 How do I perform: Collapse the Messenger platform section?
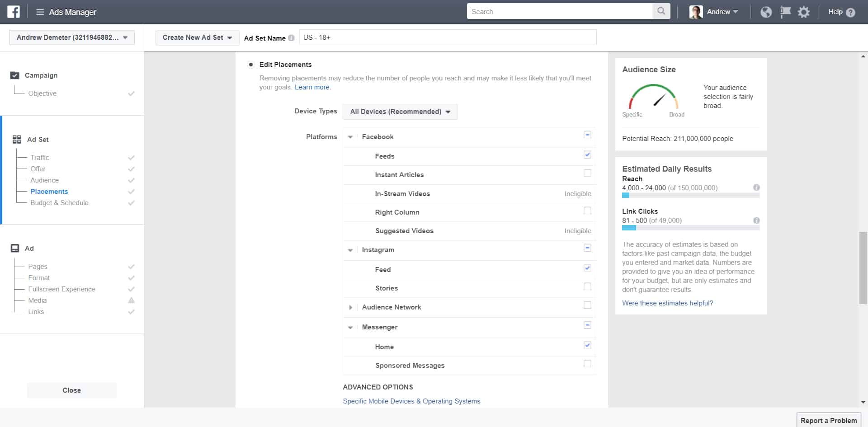pos(350,327)
